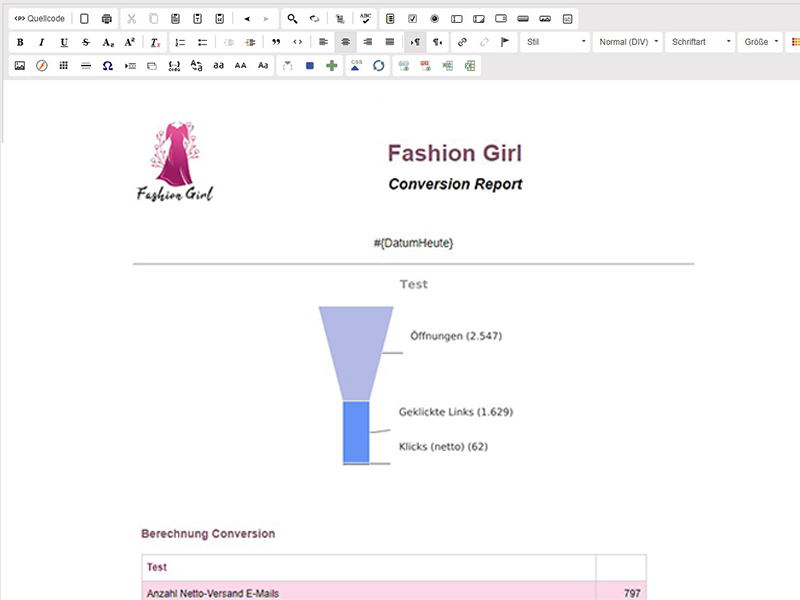Click the center alignment button

click(x=345, y=42)
